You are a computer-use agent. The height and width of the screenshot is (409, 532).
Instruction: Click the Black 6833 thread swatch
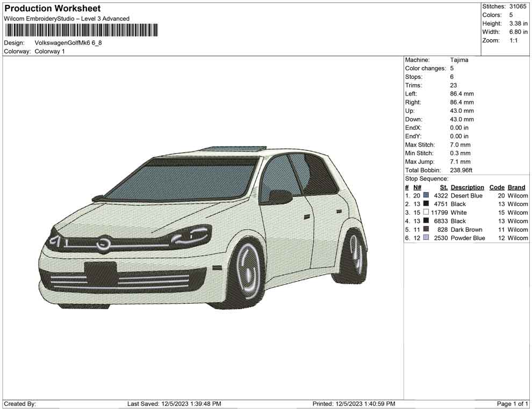click(426, 221)
